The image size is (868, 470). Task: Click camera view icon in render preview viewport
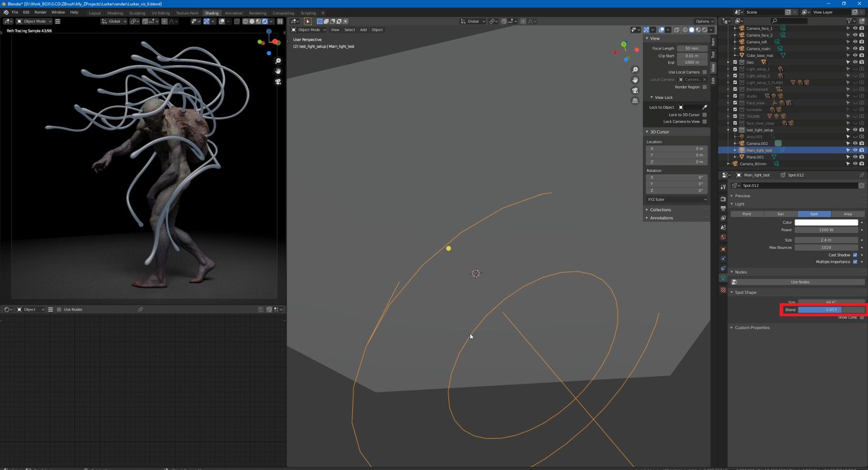coord(278,82)
